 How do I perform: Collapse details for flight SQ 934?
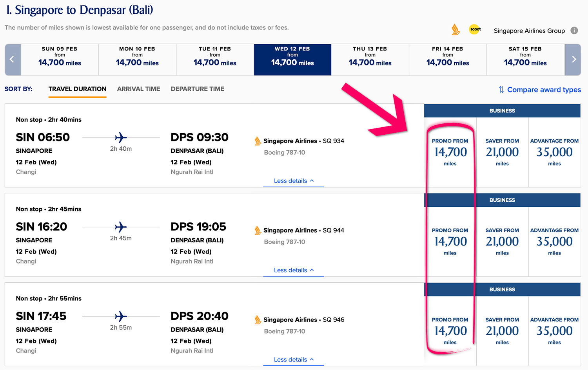(294, 181)
